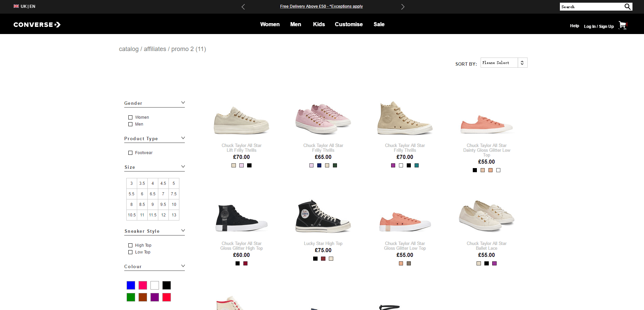
Task: Click Log In / Sign Up
Action: (x=599, y=26)
